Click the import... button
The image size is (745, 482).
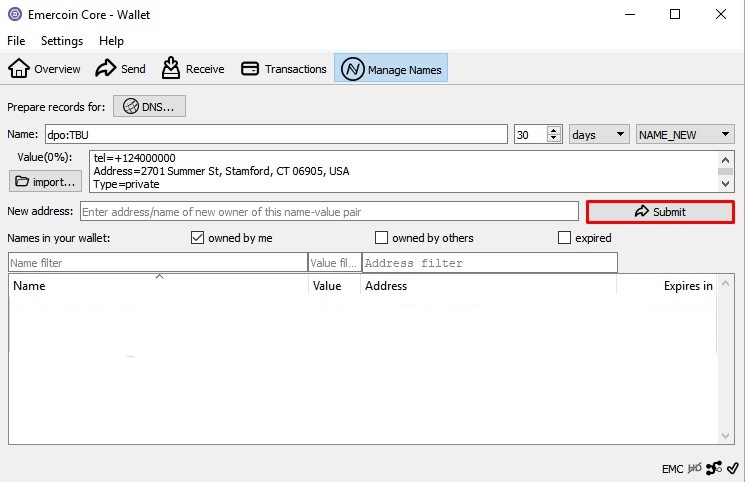(45, 182)
